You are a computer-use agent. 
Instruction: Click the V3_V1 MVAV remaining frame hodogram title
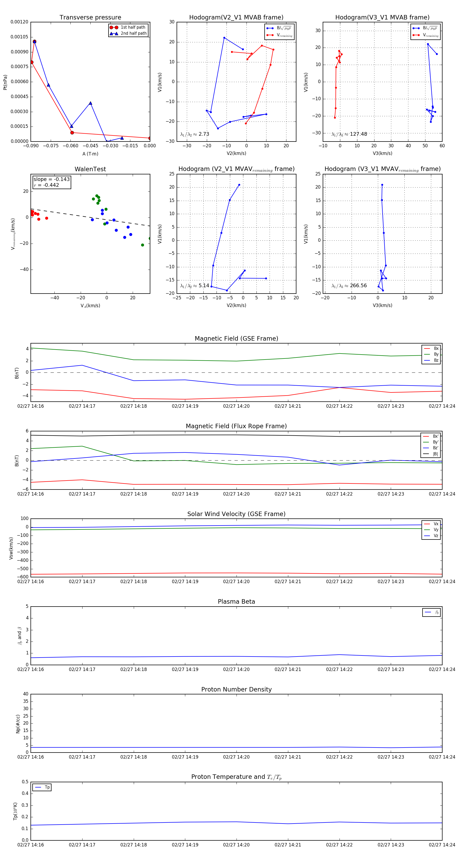[382, 169]
